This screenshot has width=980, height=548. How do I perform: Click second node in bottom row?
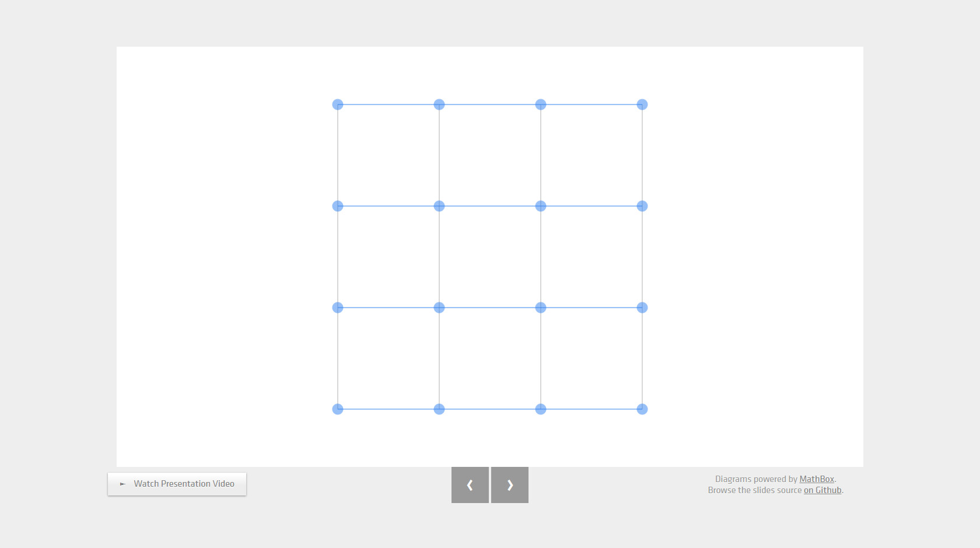pyautogui.click(x=439, y=409)
